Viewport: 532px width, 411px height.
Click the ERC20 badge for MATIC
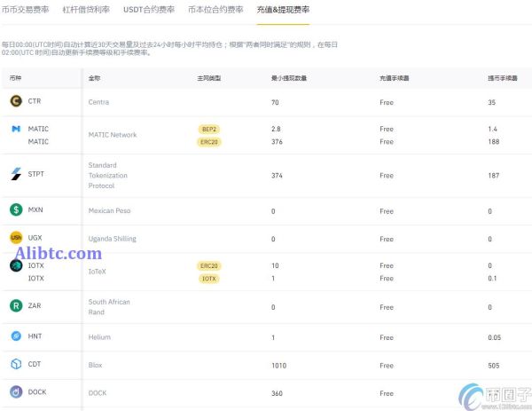[209, 142]
